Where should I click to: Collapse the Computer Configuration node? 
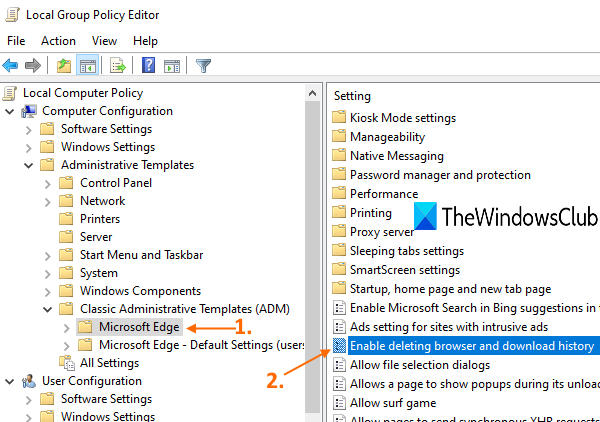point(10,111)
